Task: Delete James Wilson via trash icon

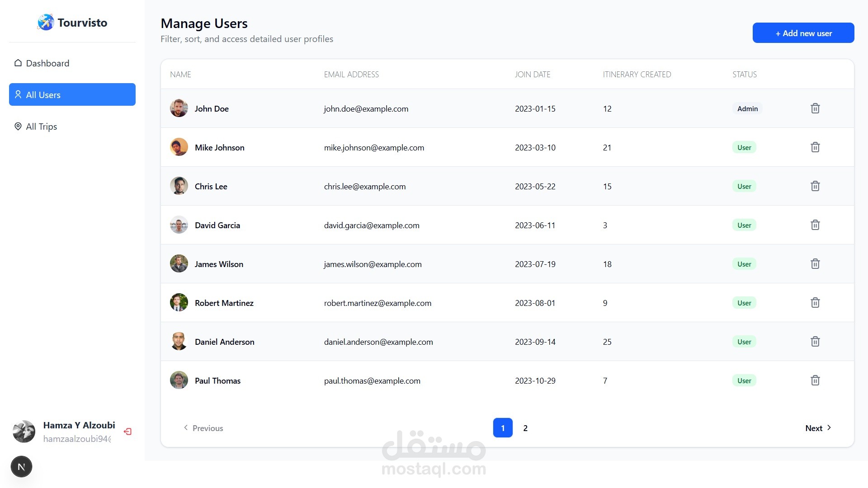Action: click(x=815, y=264)
